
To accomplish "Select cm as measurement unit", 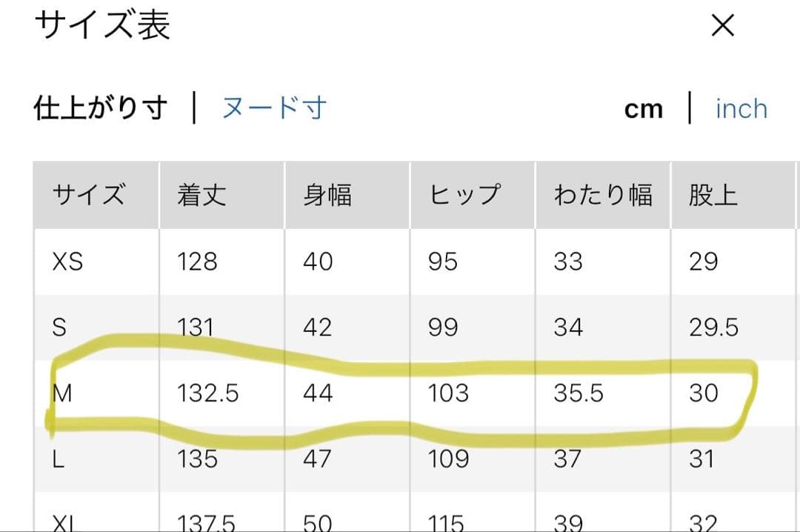I will click(x=643, y=110).
